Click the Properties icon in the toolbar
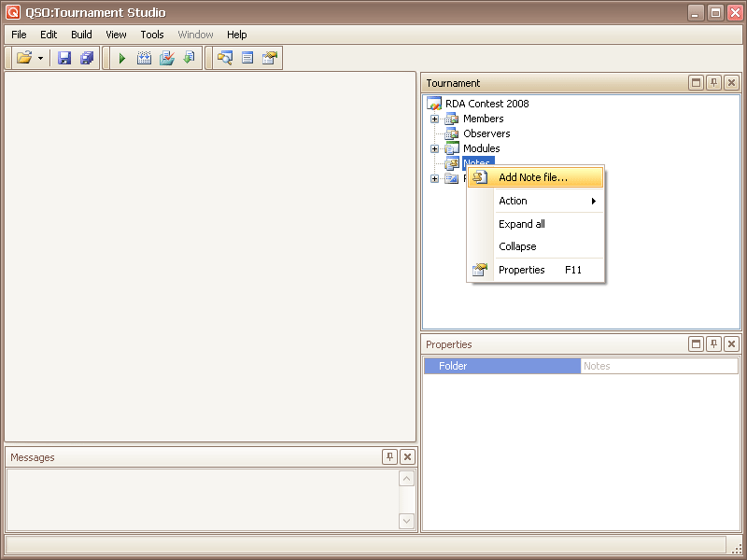The height and width of the screenshot is (560, 747). click(x=270, y=58)
